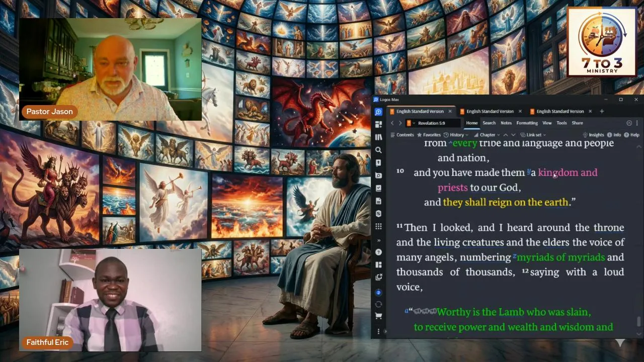The width and height of the screenshot is (644, 362).
Task: Open the sidebar magnifier Search icon
Action: 378,150
